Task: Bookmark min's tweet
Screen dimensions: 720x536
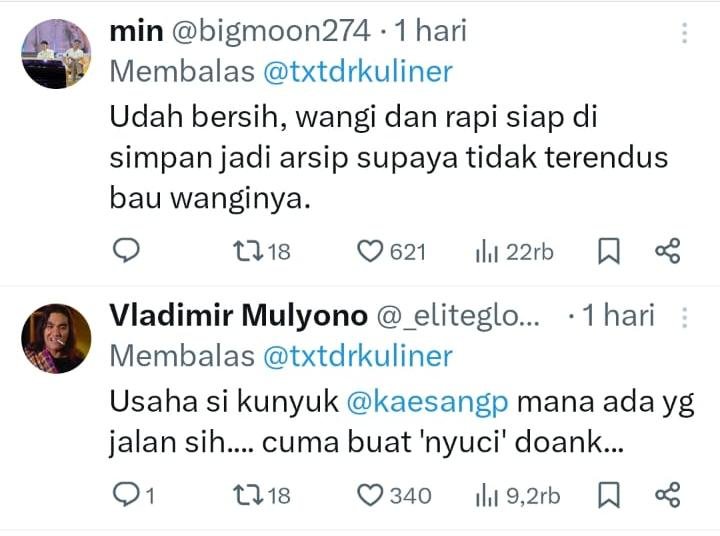Action: coord(608,251)
